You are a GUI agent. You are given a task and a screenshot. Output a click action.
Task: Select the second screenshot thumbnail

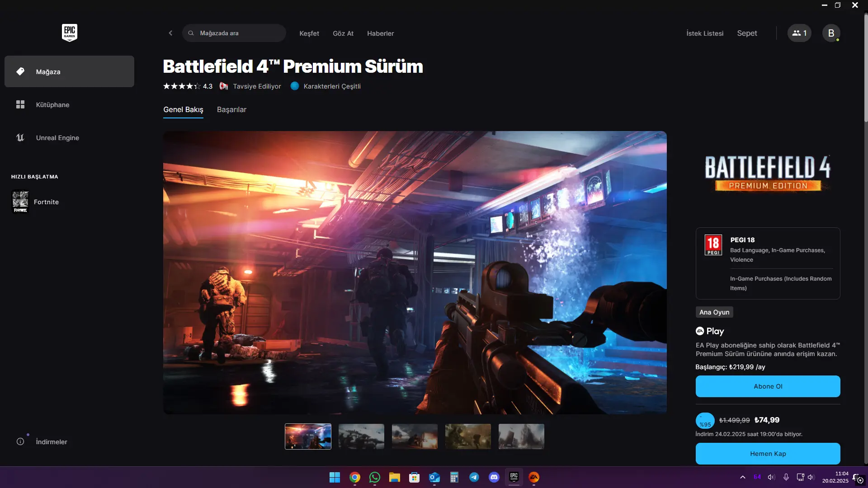point(361,436)
